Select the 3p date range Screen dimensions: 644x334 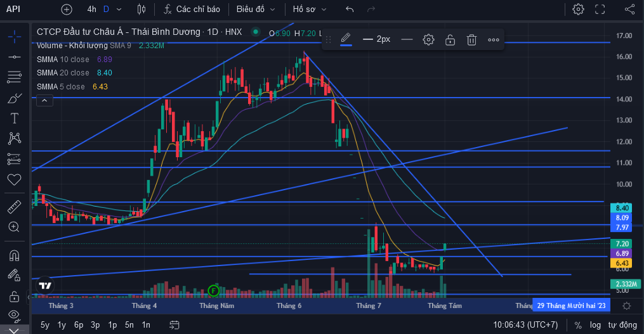95,325
